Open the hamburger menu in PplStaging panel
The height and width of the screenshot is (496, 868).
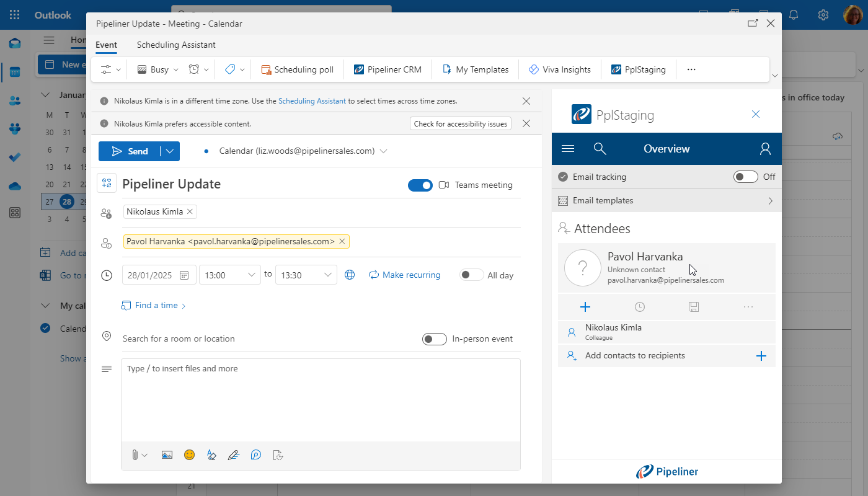tap(567, 149)
